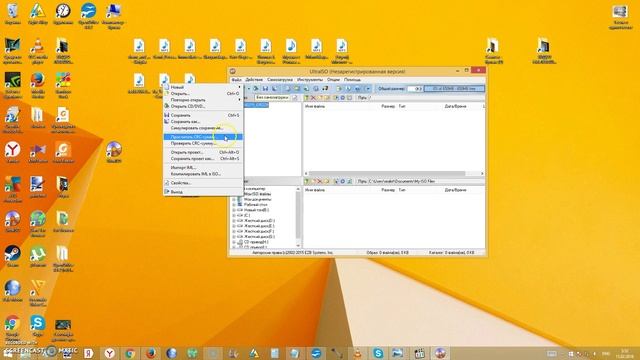Screen dimensions: 640x360
Task: Expand the 'Жесткий диск(F:)' tree node
Action: 234,231
